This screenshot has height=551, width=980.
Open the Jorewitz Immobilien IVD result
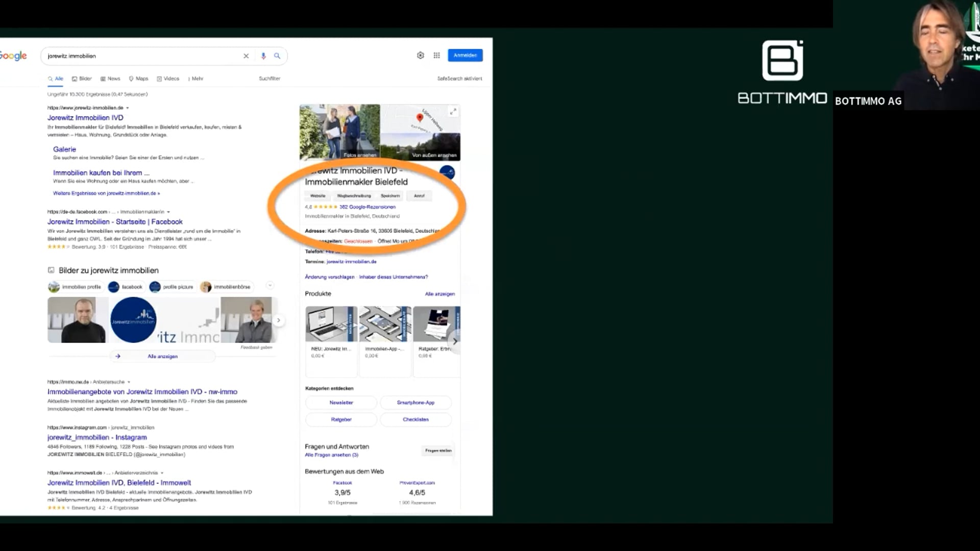(85, 118)
